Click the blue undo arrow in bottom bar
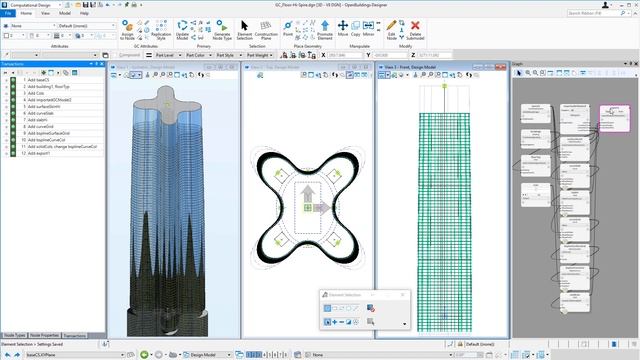 coord(7,355)
